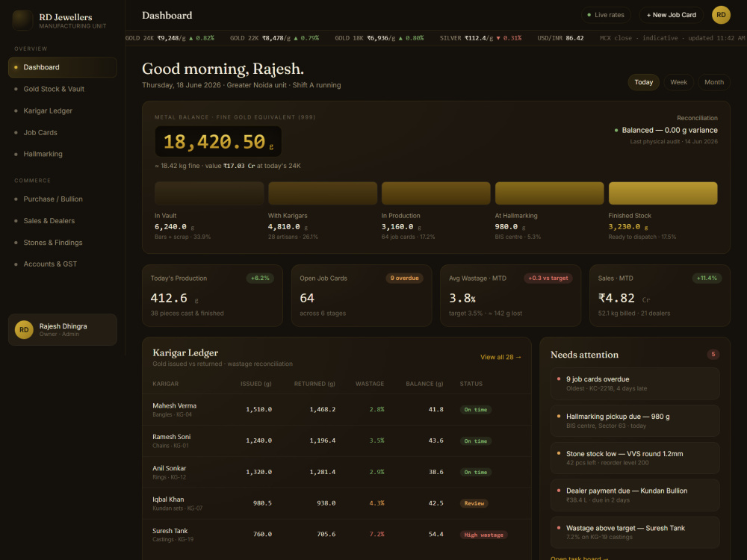Toggle the Live rates indicator
Image resolution: width=747 pixels, height=560 pixels.
click(606, 15)
